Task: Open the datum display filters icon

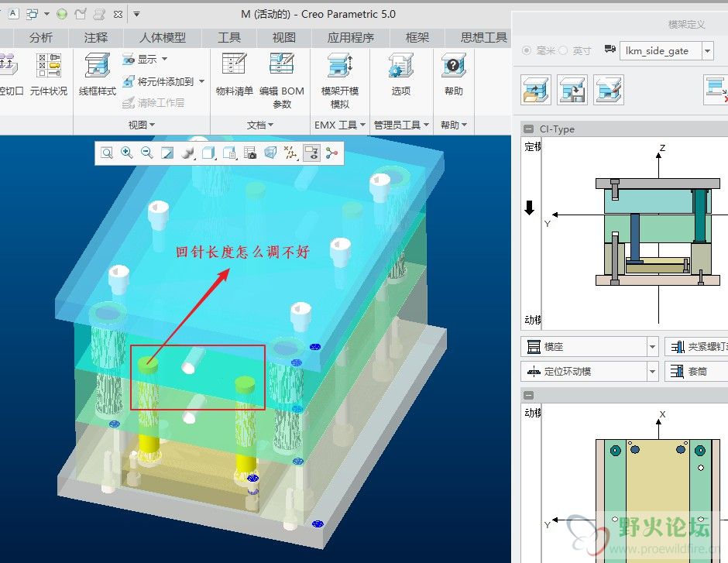Action: (291, 153)
